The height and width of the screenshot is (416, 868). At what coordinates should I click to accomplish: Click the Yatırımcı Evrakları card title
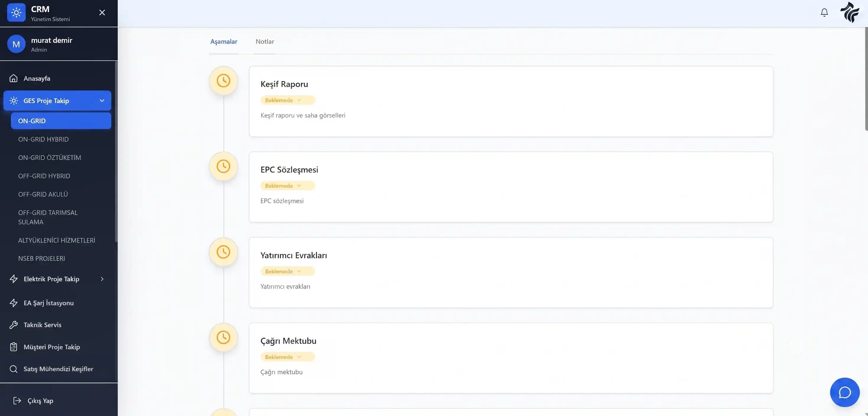[x=293, y=255]
